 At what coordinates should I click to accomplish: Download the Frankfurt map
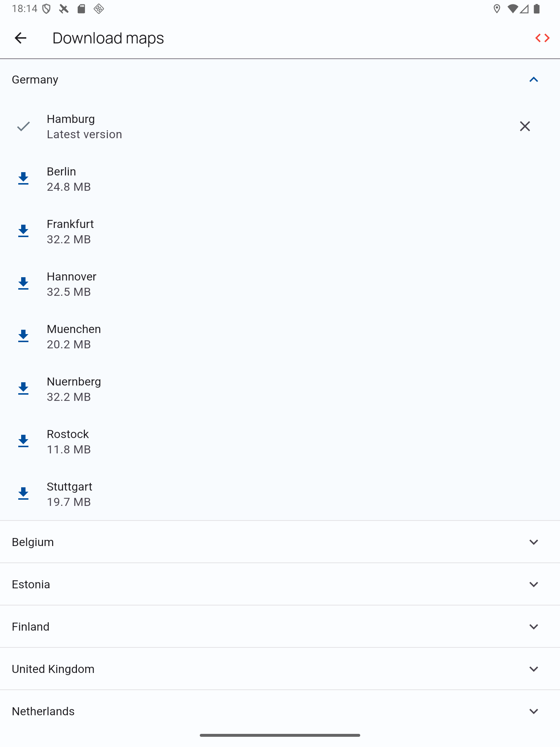[x=23, y=231]
